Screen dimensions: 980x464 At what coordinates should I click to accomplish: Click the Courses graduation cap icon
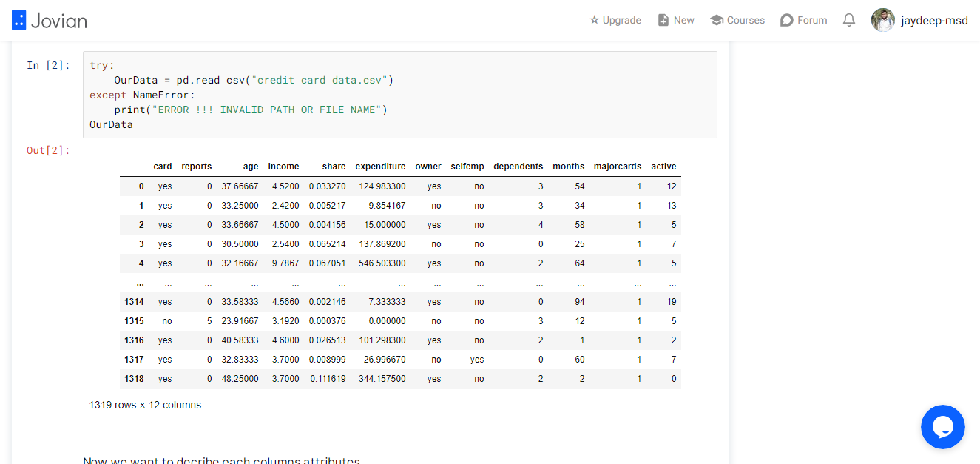pyautogui.click(x=716, y=20)
